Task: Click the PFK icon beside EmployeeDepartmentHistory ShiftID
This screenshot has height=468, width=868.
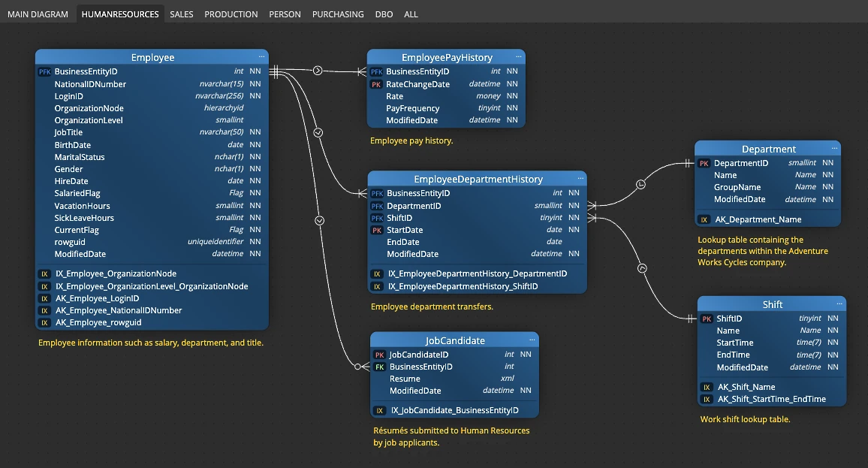Action: (x=377, y=218)
